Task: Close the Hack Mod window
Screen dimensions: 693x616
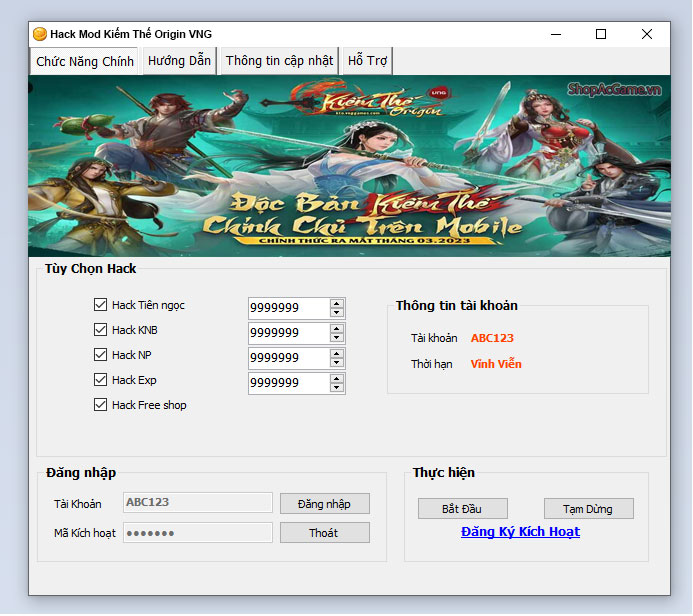Action: coord(647,34)
